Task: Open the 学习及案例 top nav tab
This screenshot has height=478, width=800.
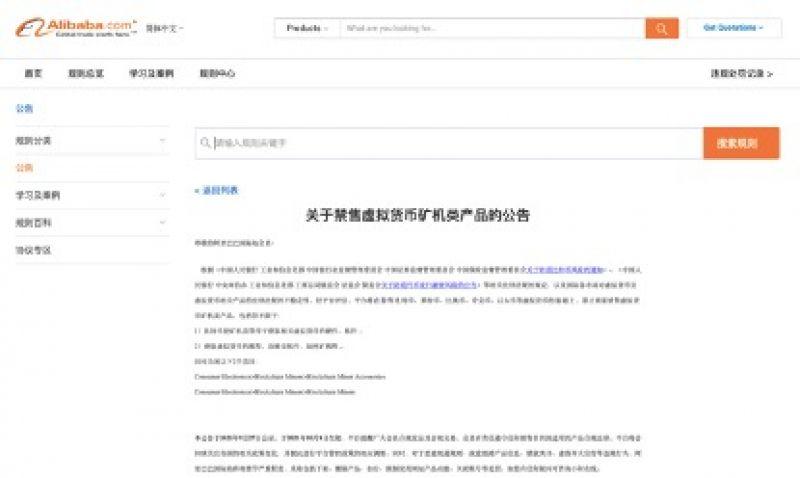Action: coord(152,73)
